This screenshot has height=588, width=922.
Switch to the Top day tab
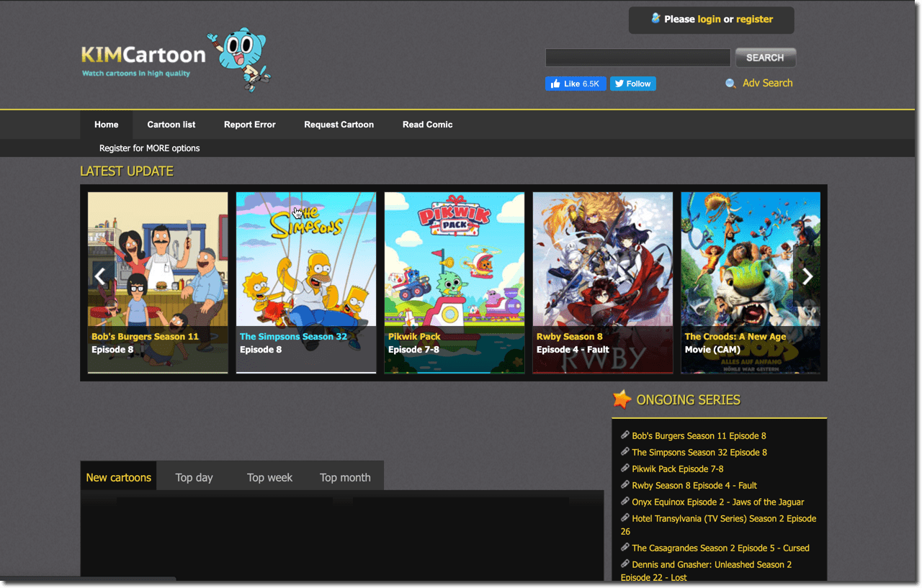click(194, 477)
